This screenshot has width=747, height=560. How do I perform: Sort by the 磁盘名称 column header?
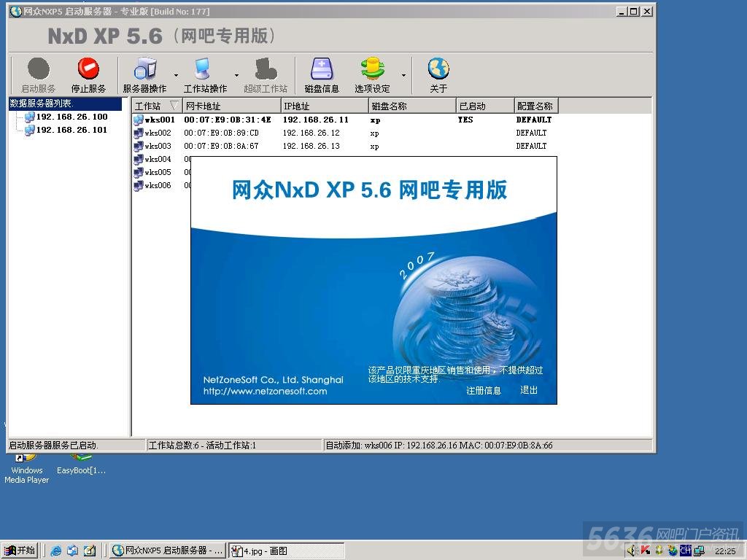412,106
